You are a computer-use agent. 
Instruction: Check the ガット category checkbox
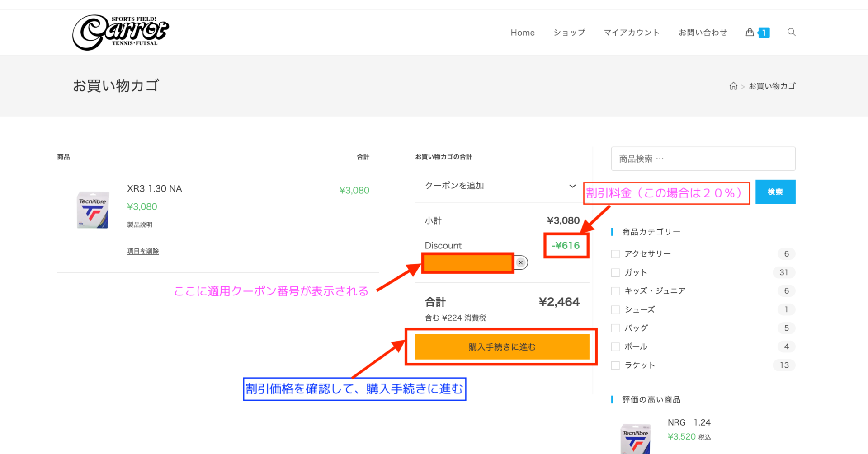click(615, 272)
